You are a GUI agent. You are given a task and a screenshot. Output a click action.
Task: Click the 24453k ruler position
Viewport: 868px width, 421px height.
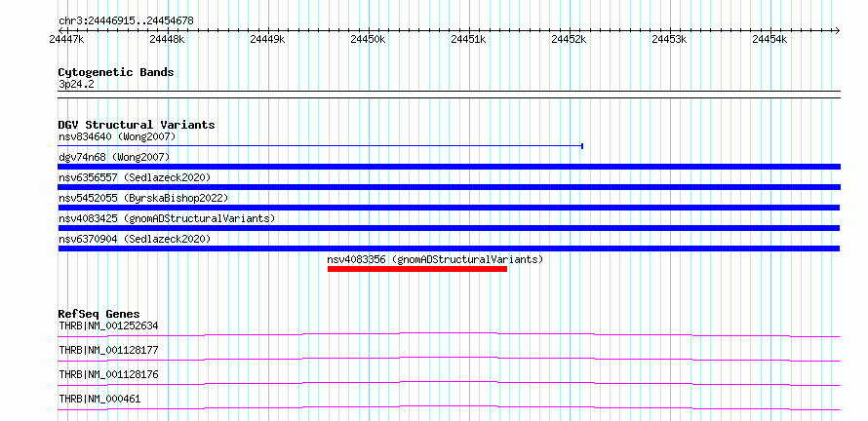click(x=670, y=39)
